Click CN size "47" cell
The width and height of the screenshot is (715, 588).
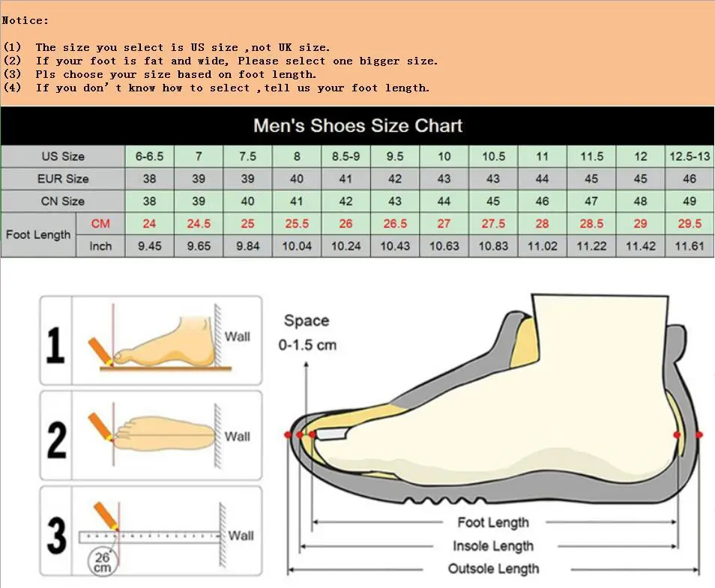point(591,201)
